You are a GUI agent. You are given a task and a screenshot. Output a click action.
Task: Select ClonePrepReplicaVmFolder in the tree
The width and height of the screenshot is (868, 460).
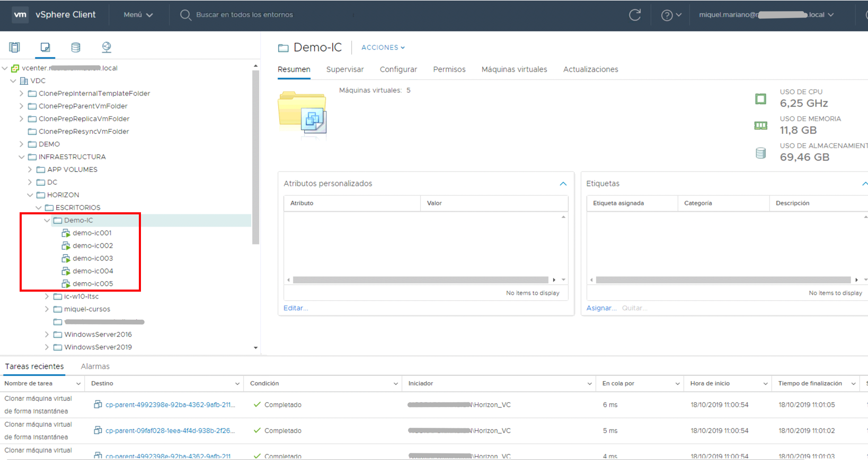click(84, 119)
